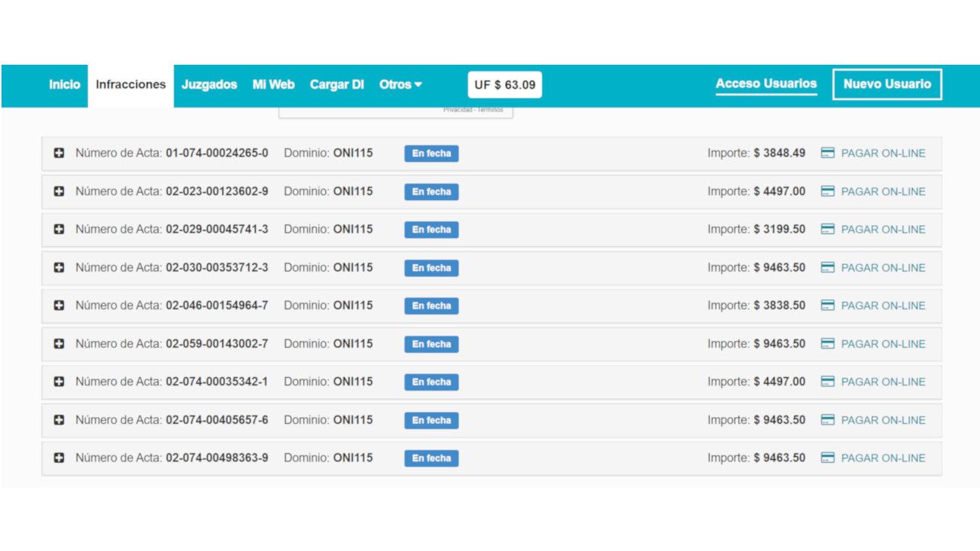This screenshot has height=551, width=980.
Task: Expand acta 02-074-00035342-1 entry
Action: click(59, 382)
